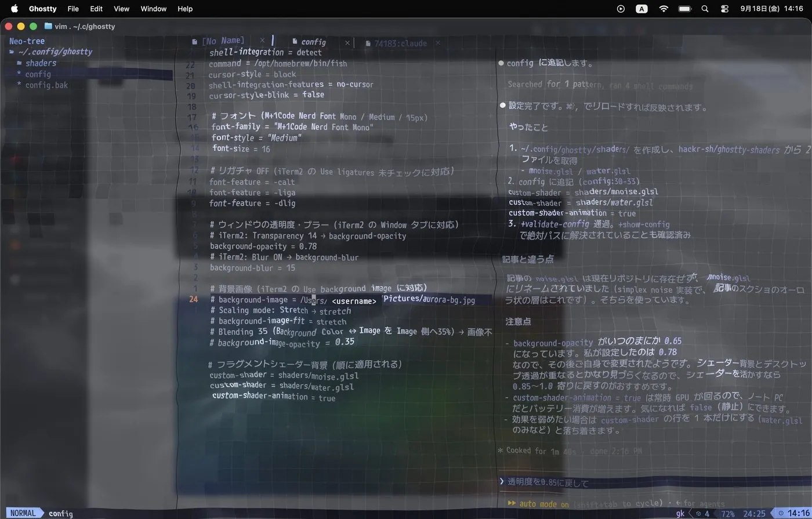Click the '記事と違う点' heading in the Claude pane
Image resolution: width=812 pixels, height=519 pixels.
pyautogui.click(x=528, y=259)
